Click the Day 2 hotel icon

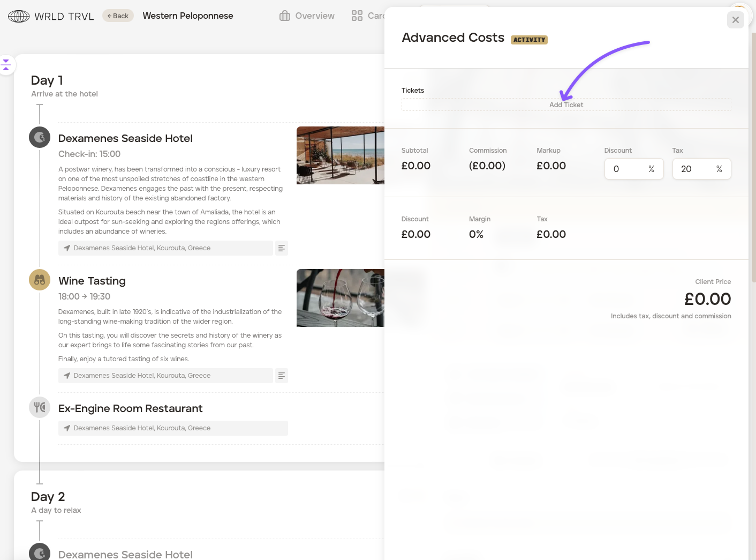[x=40, y=552]
